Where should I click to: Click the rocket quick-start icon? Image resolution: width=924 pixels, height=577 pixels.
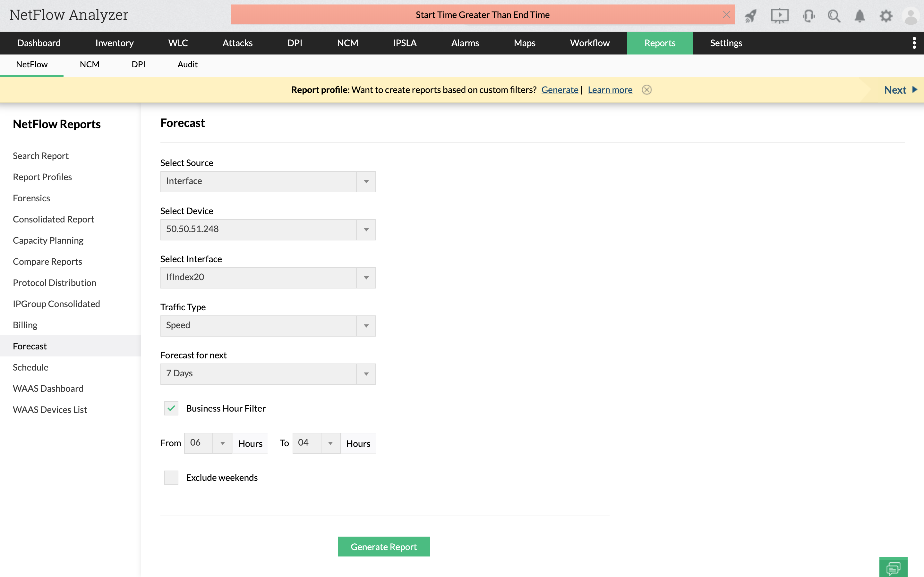750,16
